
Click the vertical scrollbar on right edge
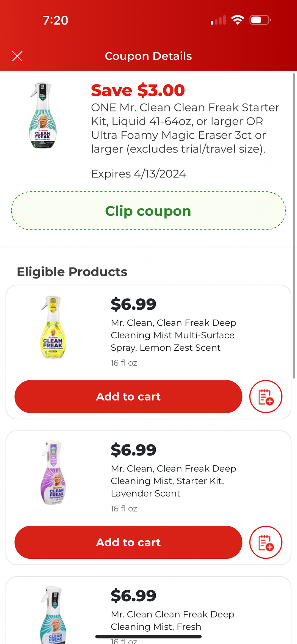(294, 226)
